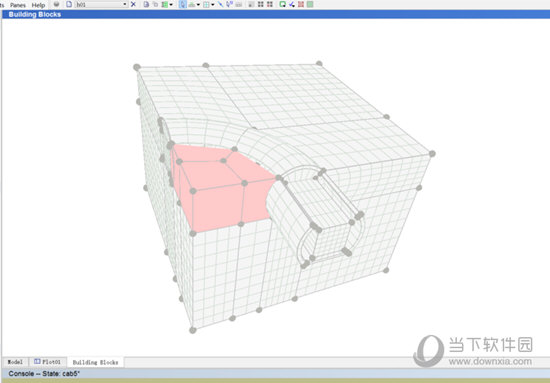The height and width of the screenshot is (383, 550).
Task: Open the Panes menu
Action: point(18,5)
